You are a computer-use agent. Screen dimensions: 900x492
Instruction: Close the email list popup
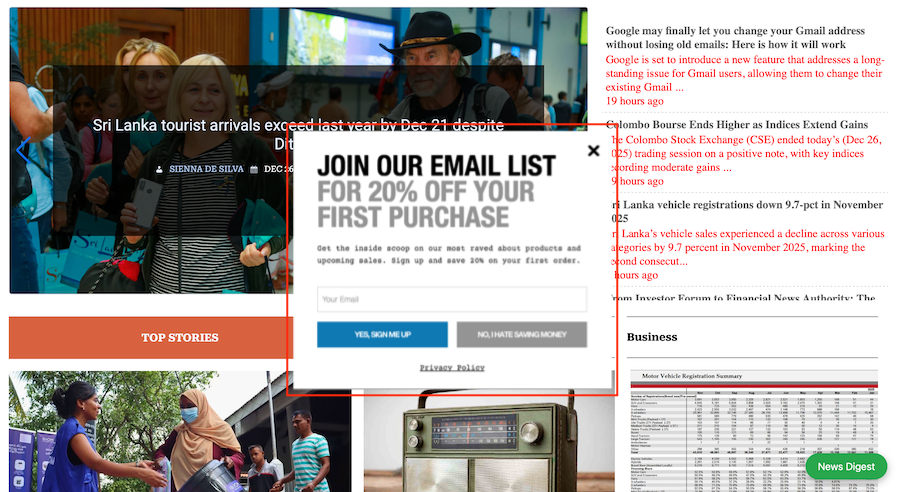coord(593,150)
